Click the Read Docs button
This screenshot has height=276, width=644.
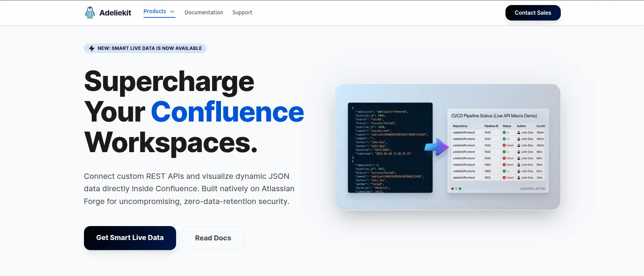213,238
